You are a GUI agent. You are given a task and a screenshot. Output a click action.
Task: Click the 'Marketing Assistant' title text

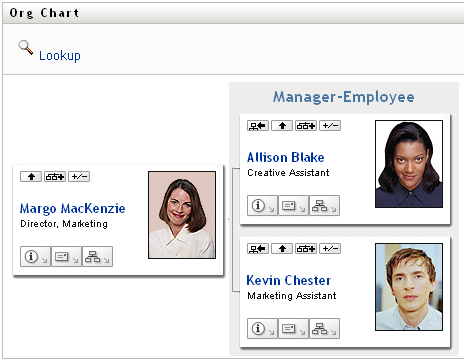(292, 296)
